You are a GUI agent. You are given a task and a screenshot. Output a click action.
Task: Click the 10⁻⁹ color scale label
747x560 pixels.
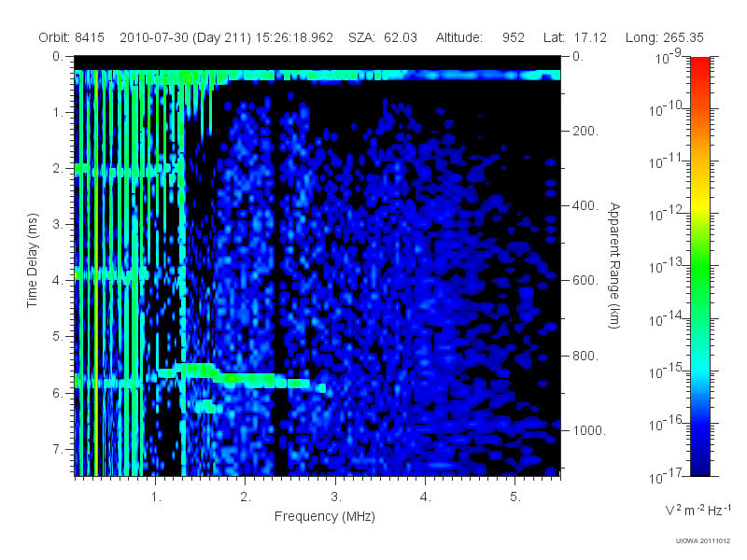coord(669,57)
